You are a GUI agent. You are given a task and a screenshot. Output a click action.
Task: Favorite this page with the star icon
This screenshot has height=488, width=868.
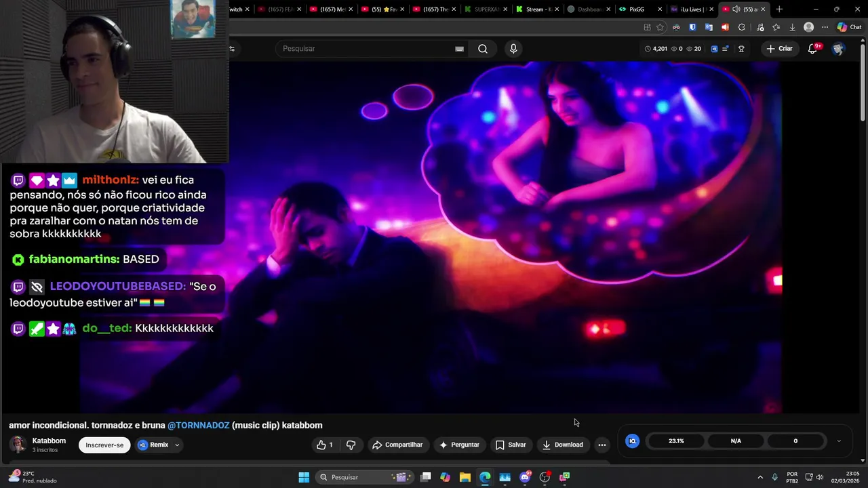(660, 27)
